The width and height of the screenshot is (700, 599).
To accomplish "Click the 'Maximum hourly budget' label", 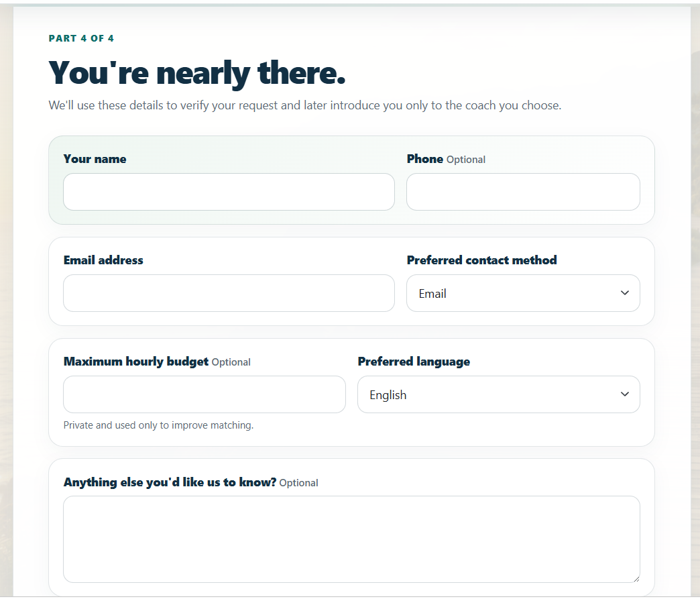I will pos(135,362).
